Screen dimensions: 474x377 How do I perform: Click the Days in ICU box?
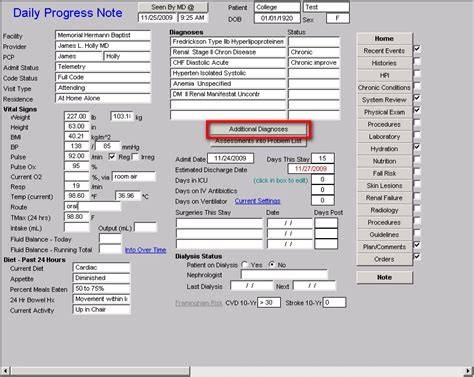(x=323, y=180)
